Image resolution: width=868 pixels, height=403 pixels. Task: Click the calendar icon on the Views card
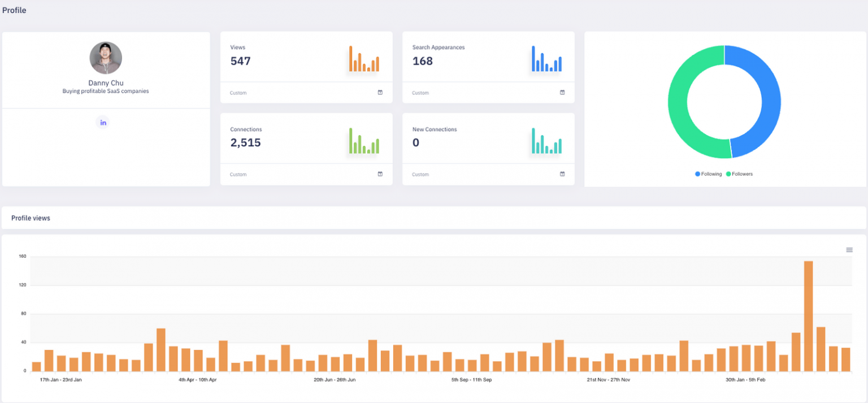[x=380, y=92]
